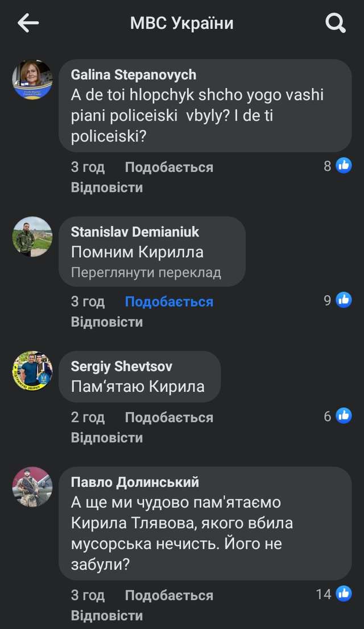The height and width of the screenshot is (629, 364).
Task: Open search with the magnifier icon
Action: [x=335, y=23]
